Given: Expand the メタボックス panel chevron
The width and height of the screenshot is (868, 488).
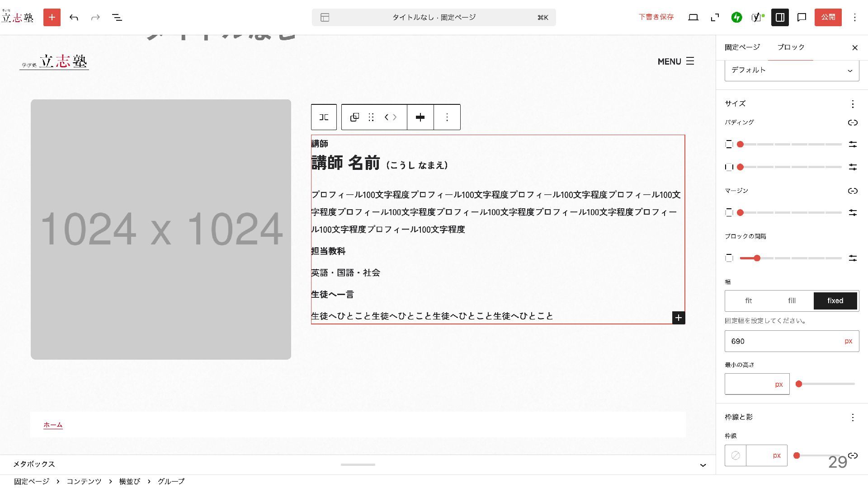Looking at the screenshot, I should 703,465.
